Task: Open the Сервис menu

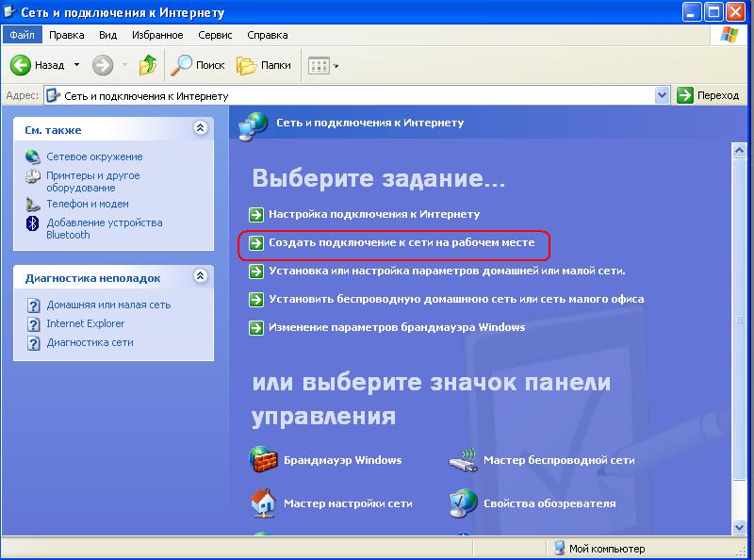Action: 215,35
